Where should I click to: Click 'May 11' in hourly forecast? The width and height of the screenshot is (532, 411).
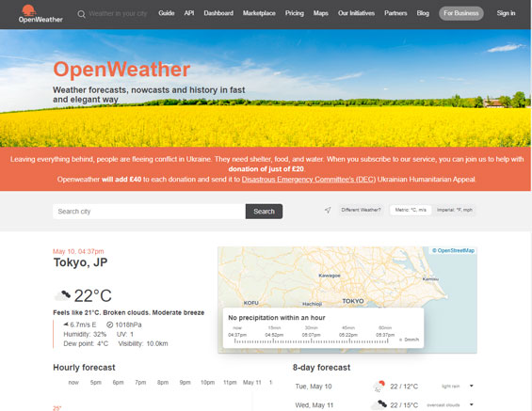pos(252,382)
